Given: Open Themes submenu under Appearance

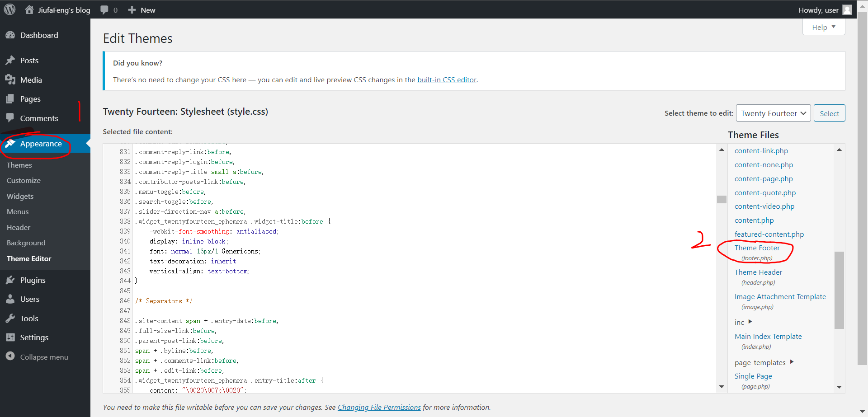Looking at the screenshot, I should click(x=19, y=165).
